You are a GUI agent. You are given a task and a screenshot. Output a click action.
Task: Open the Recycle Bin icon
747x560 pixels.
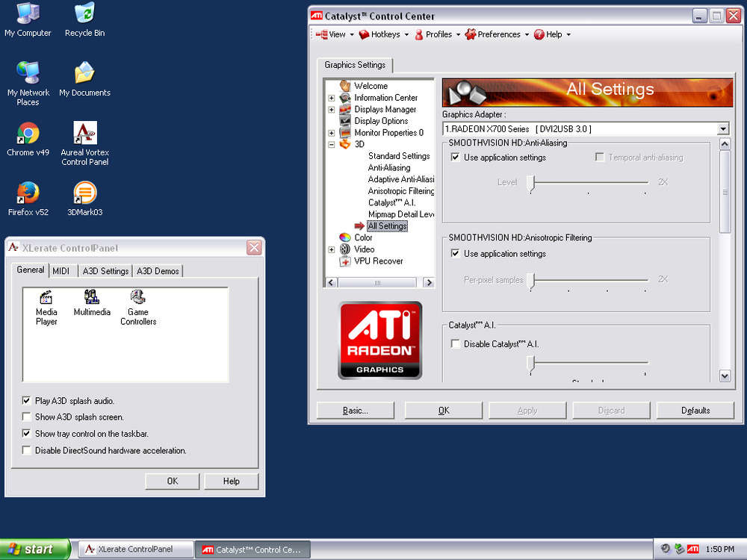pos(85,20)
